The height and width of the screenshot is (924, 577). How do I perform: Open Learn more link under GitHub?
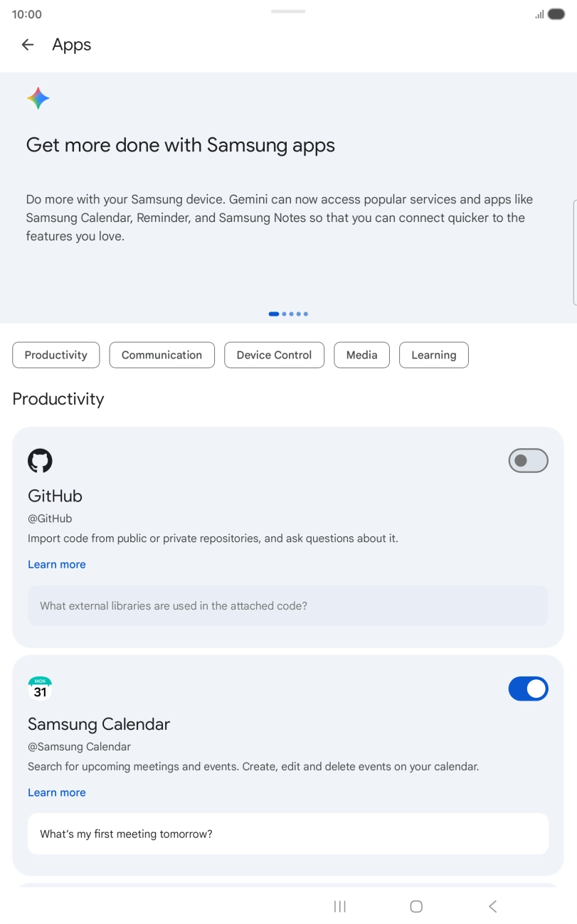tap(57, 564)
